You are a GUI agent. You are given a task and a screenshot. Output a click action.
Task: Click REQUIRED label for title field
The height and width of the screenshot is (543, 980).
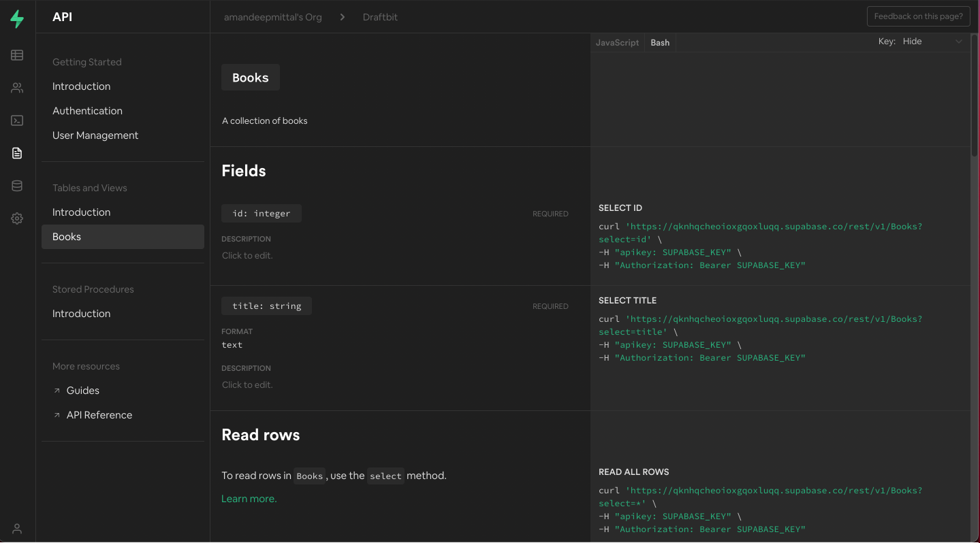[550, 306]
